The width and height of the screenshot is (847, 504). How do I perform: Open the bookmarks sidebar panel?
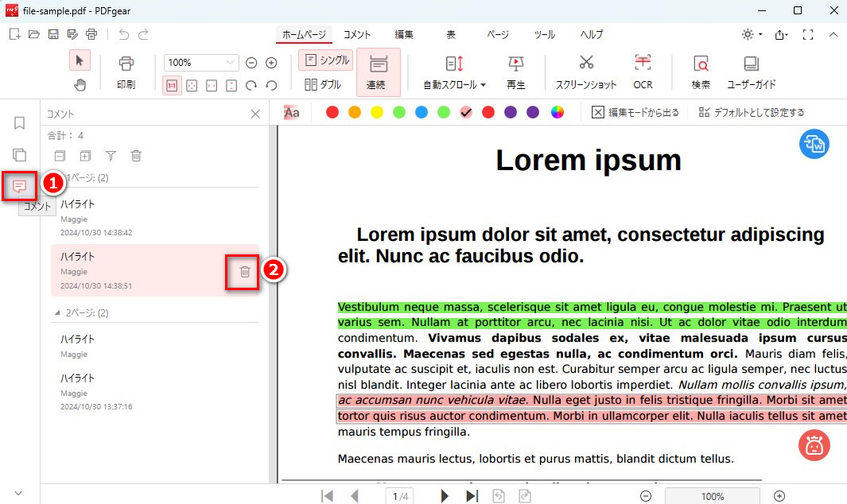click(x=20, y=123)
